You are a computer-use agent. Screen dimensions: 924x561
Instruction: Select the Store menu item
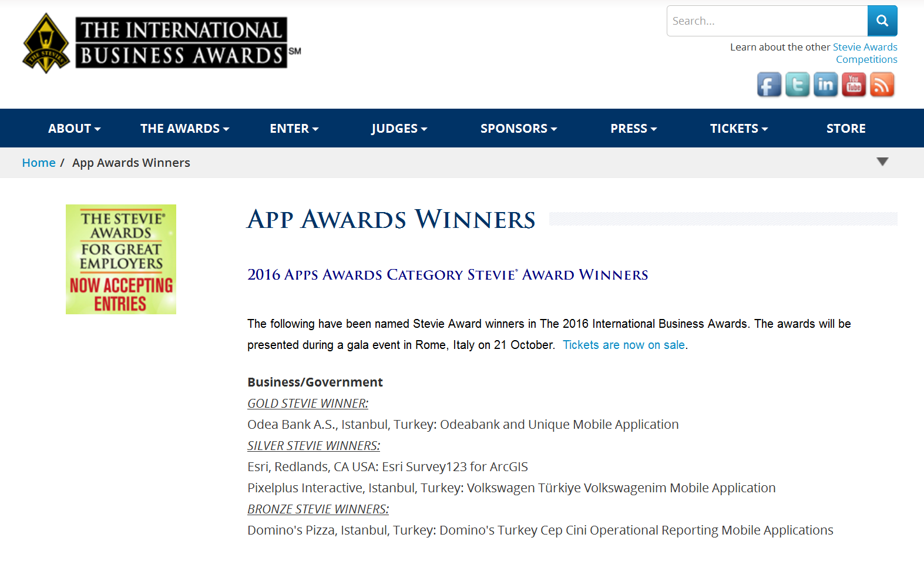(845, 129)
